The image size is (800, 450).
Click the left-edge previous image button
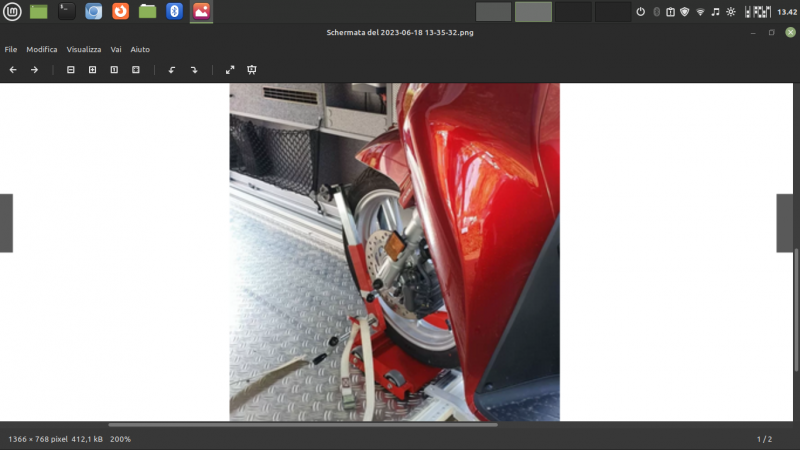coord(6,223)
